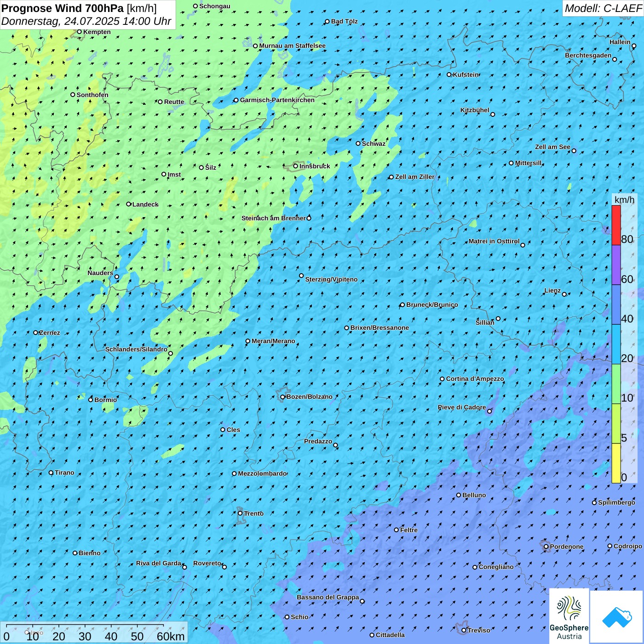This screenshot has height=644, width=644.
Task: Click the GeoSphere Austria logo
Action: (x=569, y=616)
